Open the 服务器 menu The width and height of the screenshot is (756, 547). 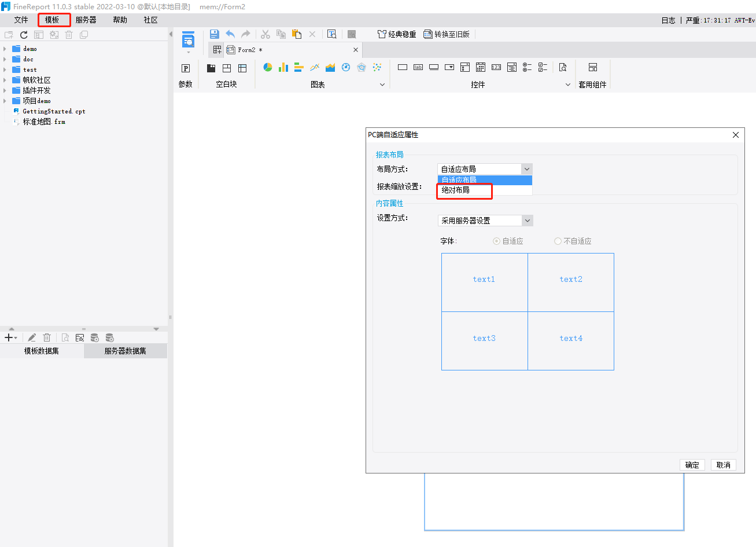tap(86, 20)
